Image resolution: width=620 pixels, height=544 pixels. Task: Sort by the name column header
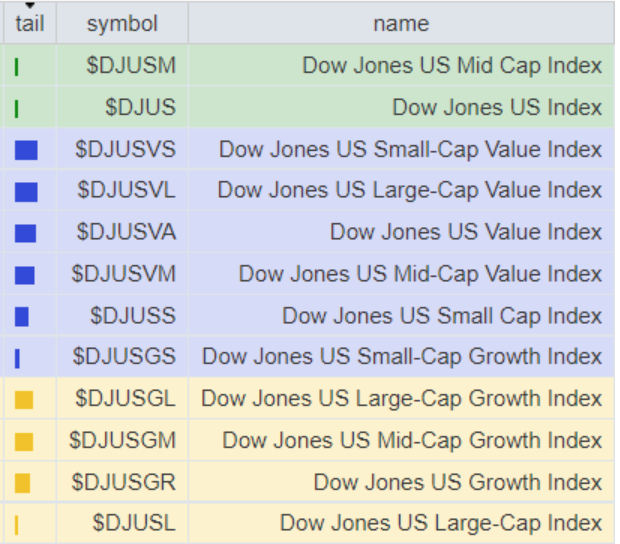pyautogui.click(x=401, y=23)
